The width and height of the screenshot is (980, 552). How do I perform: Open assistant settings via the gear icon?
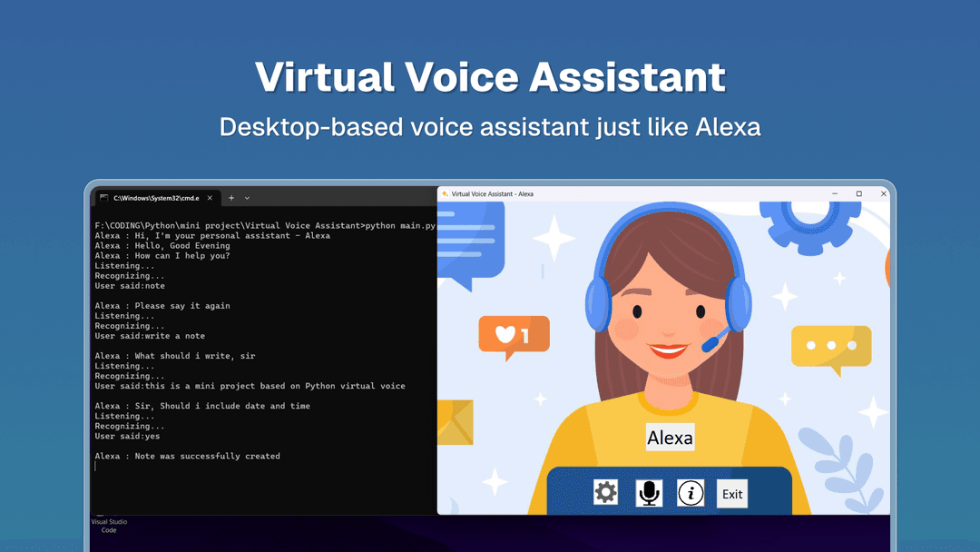coord(605,491)
